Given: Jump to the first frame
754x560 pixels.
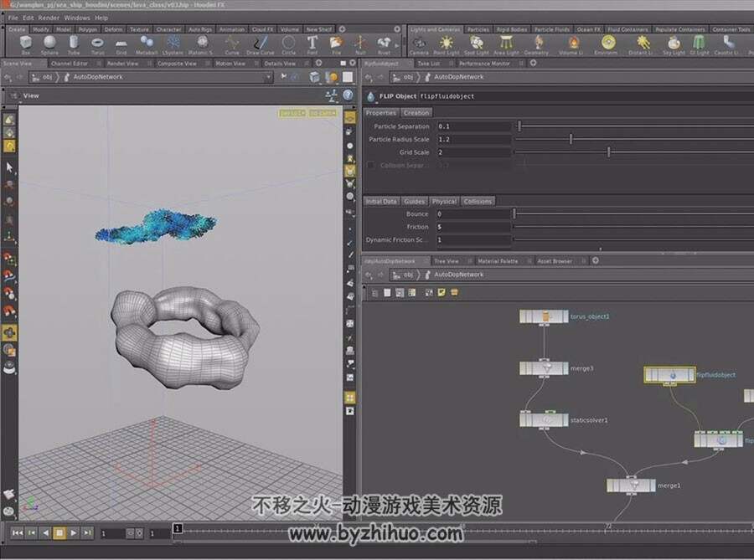Looking at the screenshot, I should [x=17, y=532].
